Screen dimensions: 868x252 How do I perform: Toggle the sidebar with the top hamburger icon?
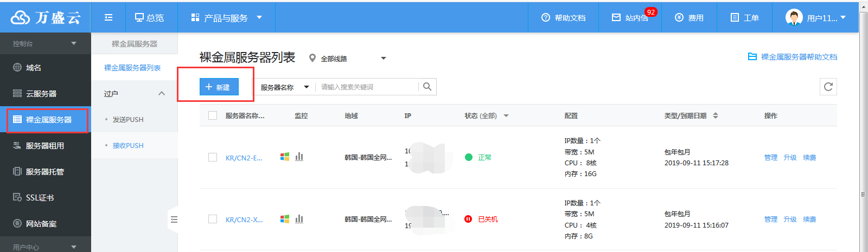(x=108, y=17)
